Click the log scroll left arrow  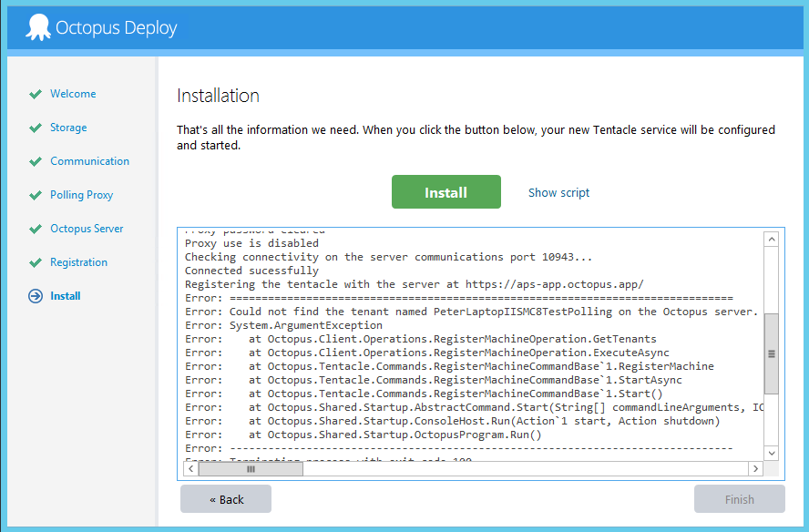pyautogui.click(x=191, y=468)
